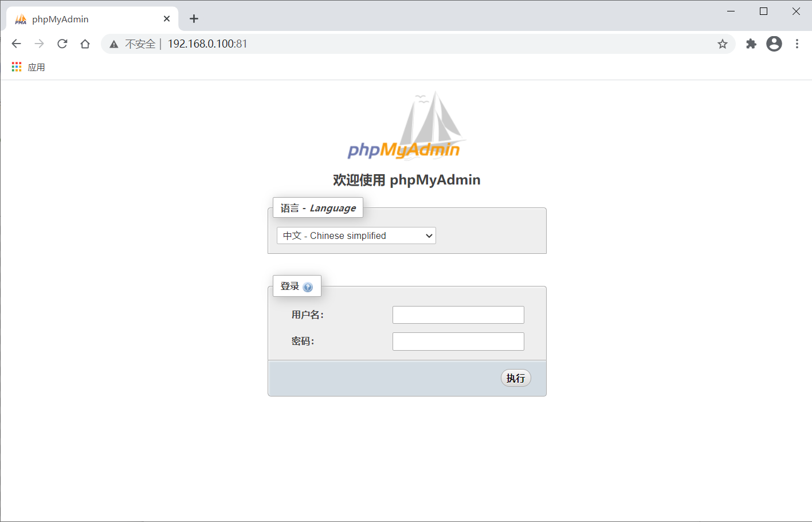Expand the language selection dropdown
The image size is (812, 522).
pos(356,236)
